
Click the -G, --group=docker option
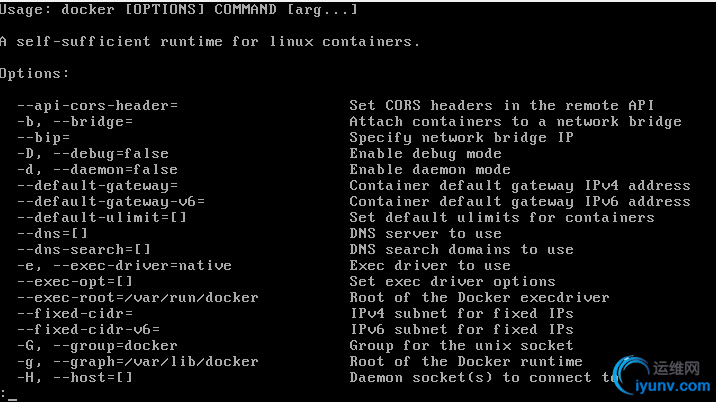tap(97, 345)
